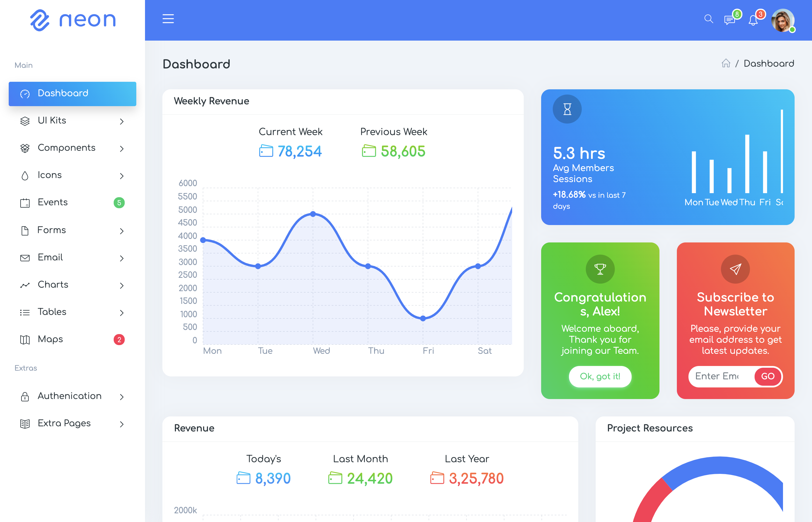Click the Forms document icon

point(25,231)
